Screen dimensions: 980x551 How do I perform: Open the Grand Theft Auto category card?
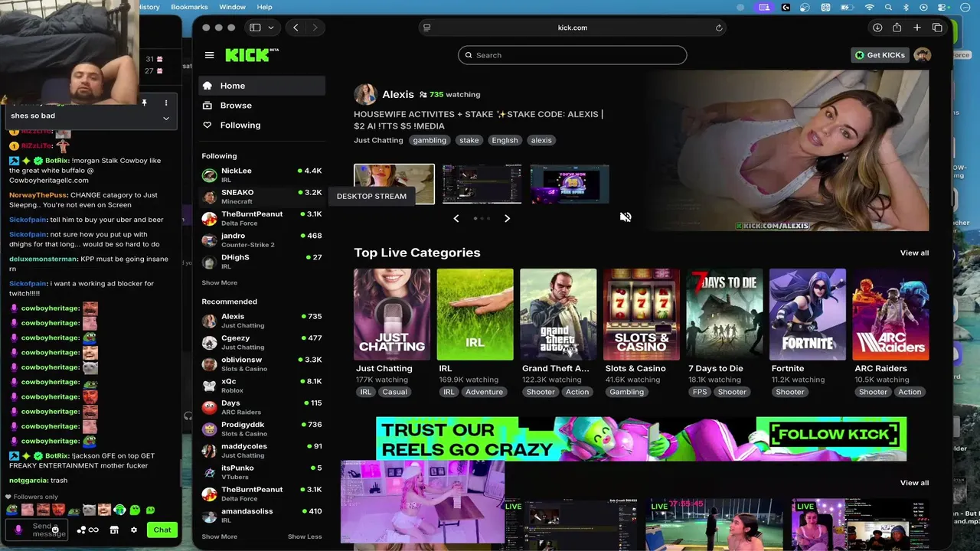pos(558,315)
